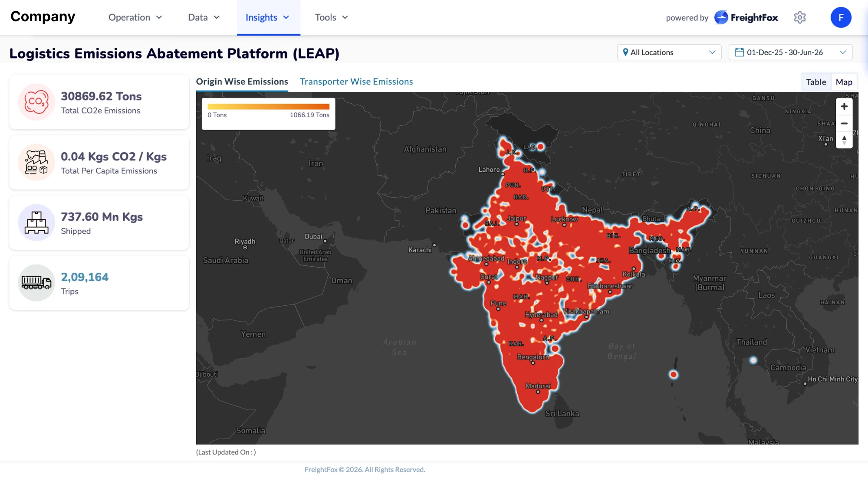Click the Karachi label on map
This screenshot has width=868, height=477.
click(420, 250)
